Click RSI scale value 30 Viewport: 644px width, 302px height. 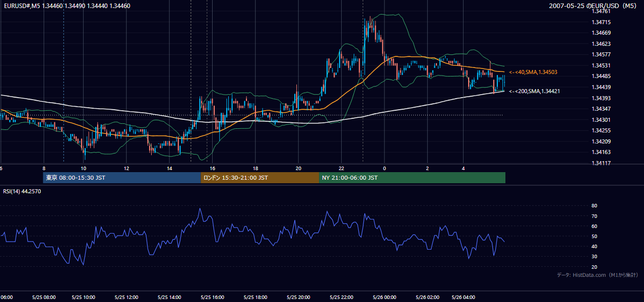tap(594, 257)
